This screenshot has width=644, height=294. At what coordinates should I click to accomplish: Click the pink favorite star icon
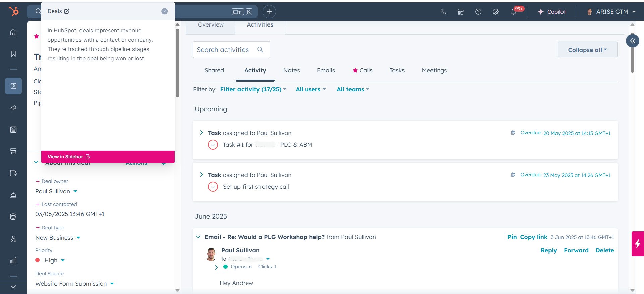point(37,36)
